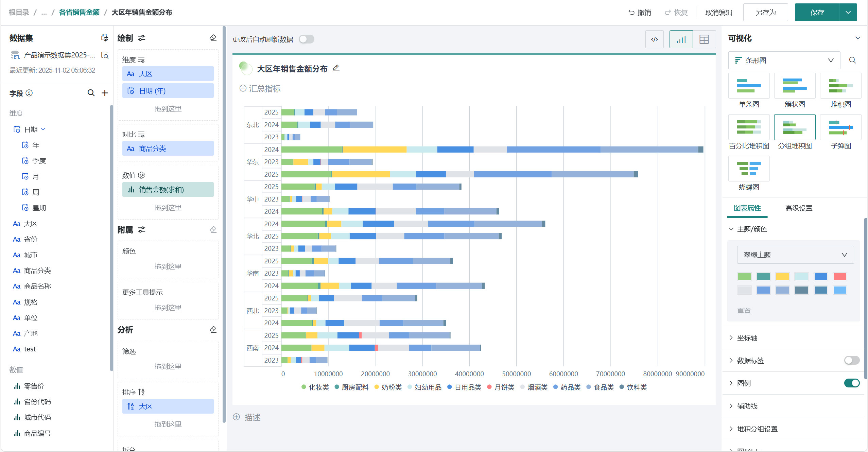The width and height of the screenshot is (868, 452).
Task: Edit chart title with pencil icon
Action: 336,68
